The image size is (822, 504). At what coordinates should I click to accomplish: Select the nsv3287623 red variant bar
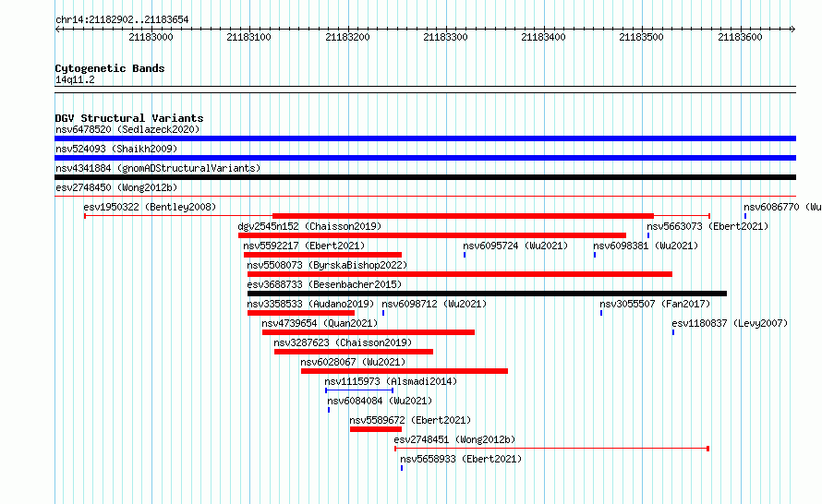pyautogui.click(x=354, y=352)
